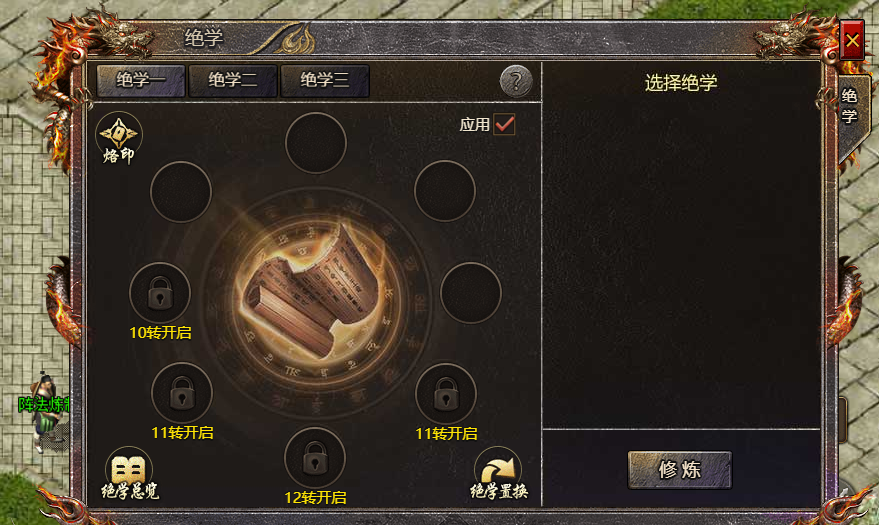Select the locked slot labeled 10转开启

tap(160, 293)
